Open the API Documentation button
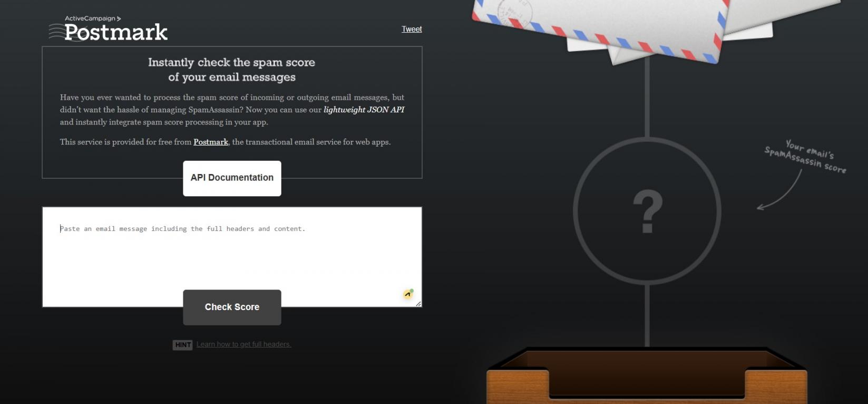868x404 pixels. (x=232, y=178)
